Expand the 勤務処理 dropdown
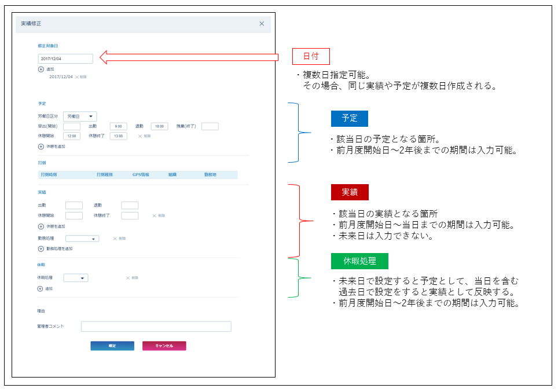The width and height of the screenshot is (558, 392). click(x=82, y=239)
